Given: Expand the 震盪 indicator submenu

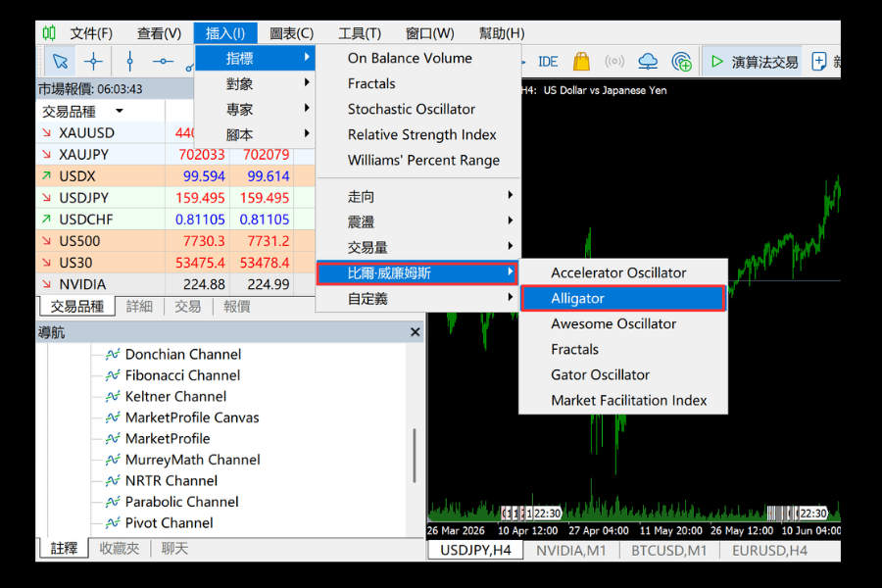Looking at the screenshot, I should tap(417, 221).
